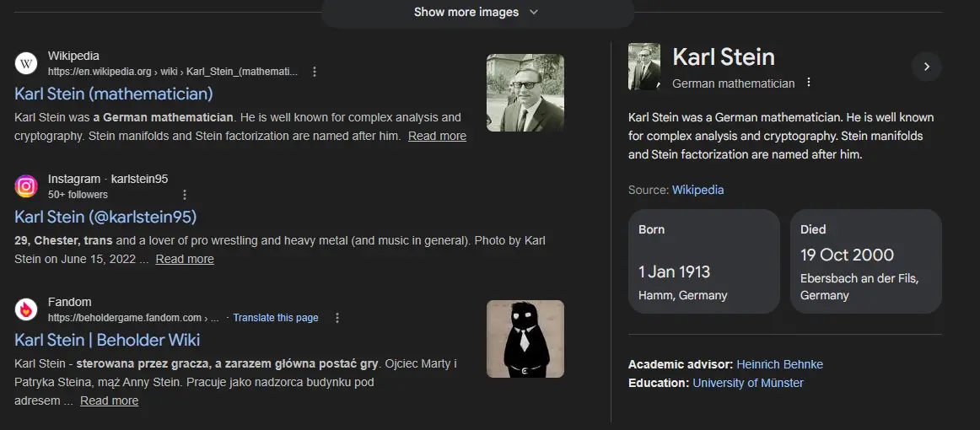The image size is (980, 430).
Task: Click the arrow button next to Karl Stein
Action: tap(926, 67)
